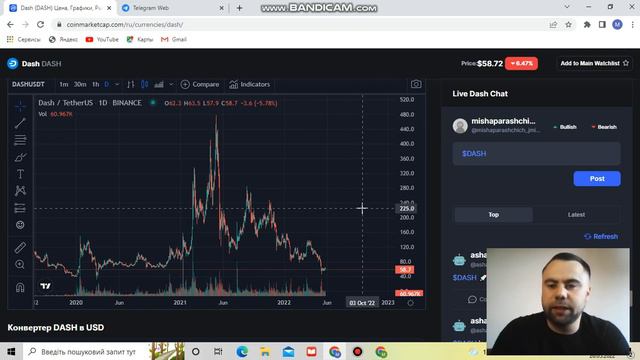
Task: Switch to the Latest posts tab
Action: click(x=576, y=215)
